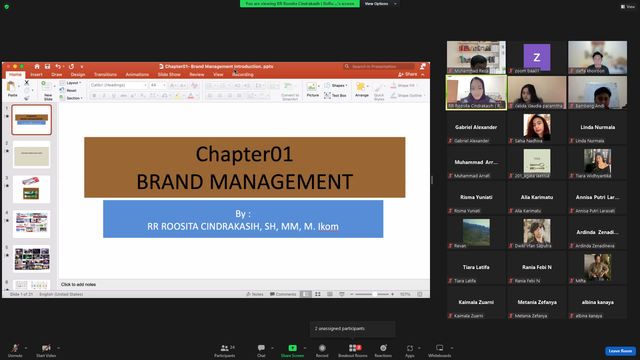Click the Save icon in PowerPoint title bar
The height and width of the screenshot is (360, 640).
pyautogui.click(x=47, y=66)
